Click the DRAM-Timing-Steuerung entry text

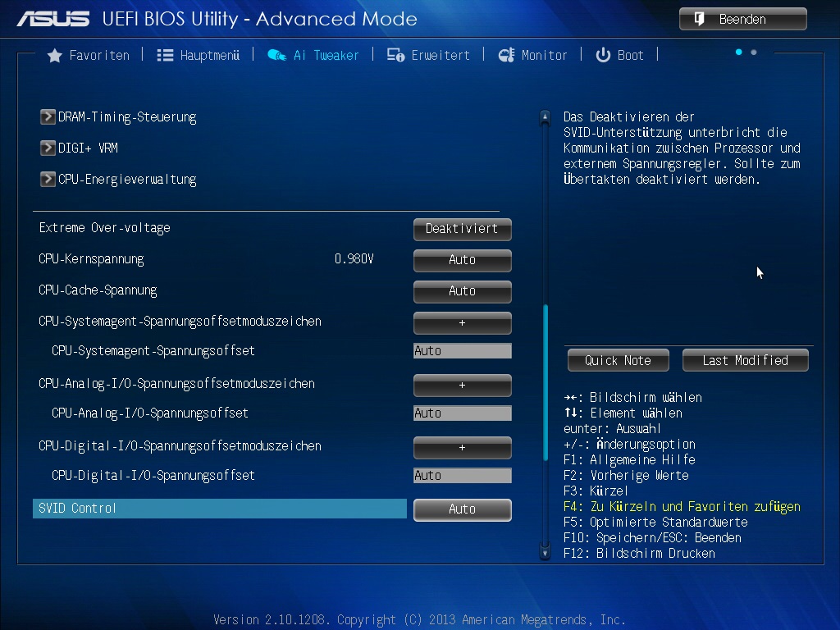127,116
